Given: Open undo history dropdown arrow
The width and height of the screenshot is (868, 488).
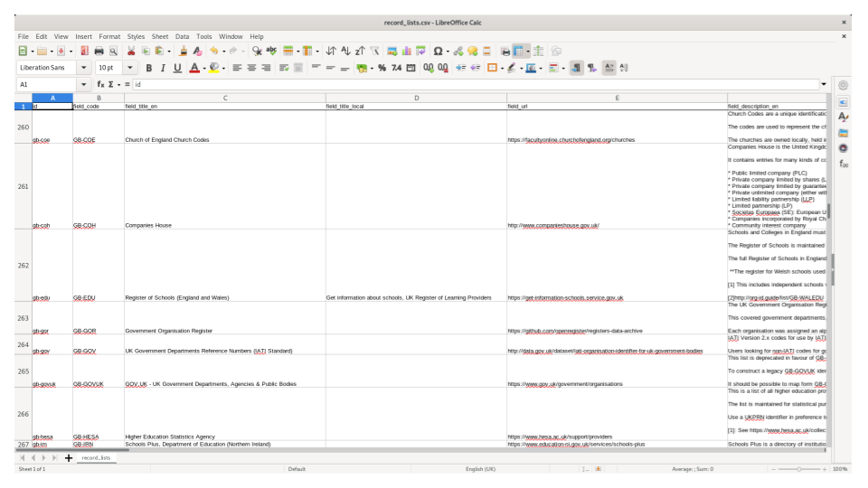Looking at the screenshot, I should 223,52.
